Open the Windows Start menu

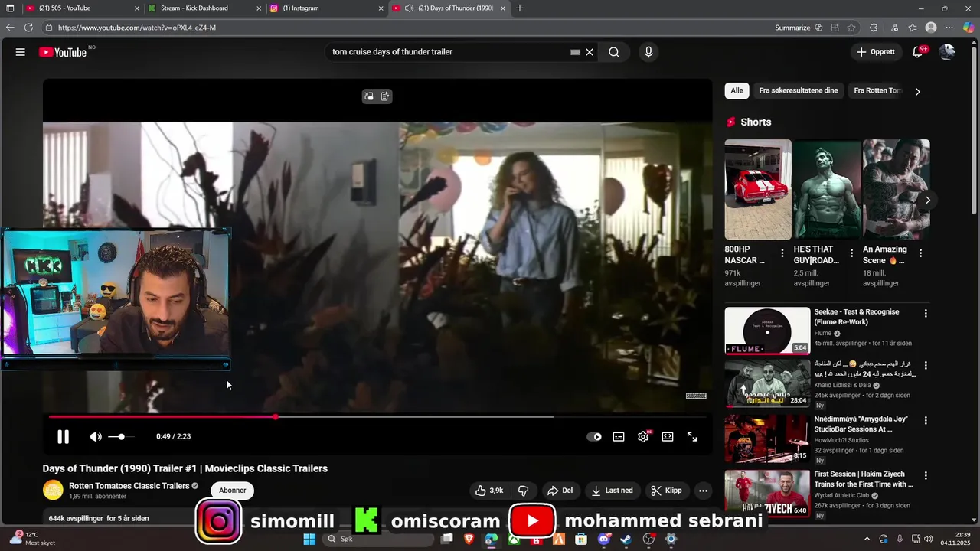309,540
